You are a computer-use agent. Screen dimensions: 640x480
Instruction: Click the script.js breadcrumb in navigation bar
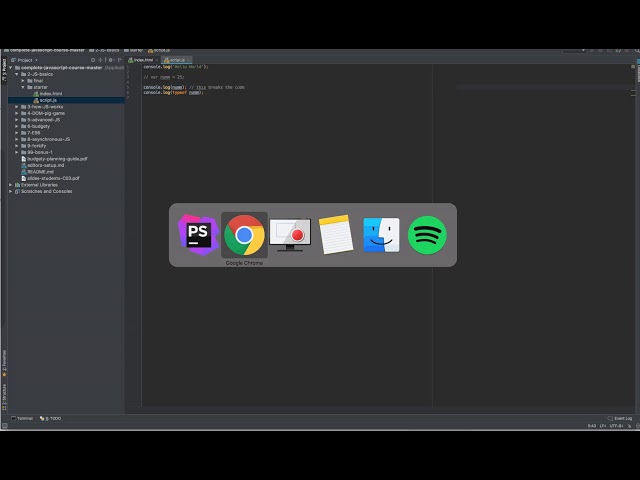tap(159, 51)
